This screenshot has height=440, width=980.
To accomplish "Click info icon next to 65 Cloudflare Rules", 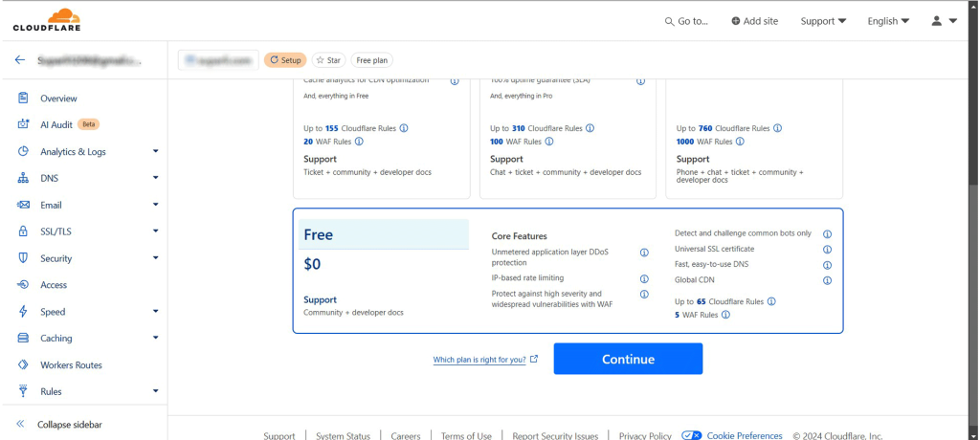I will (771, 301).
